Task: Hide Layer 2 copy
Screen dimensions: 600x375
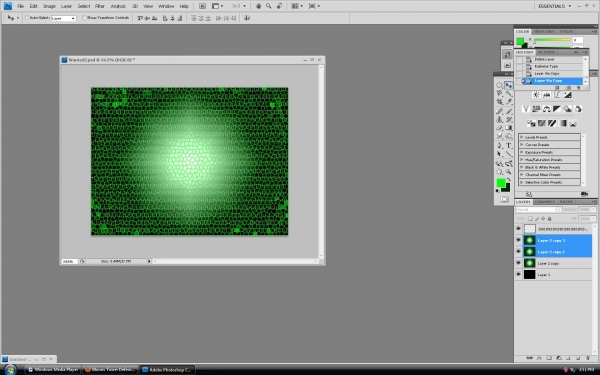Action: tap(518, 263)
